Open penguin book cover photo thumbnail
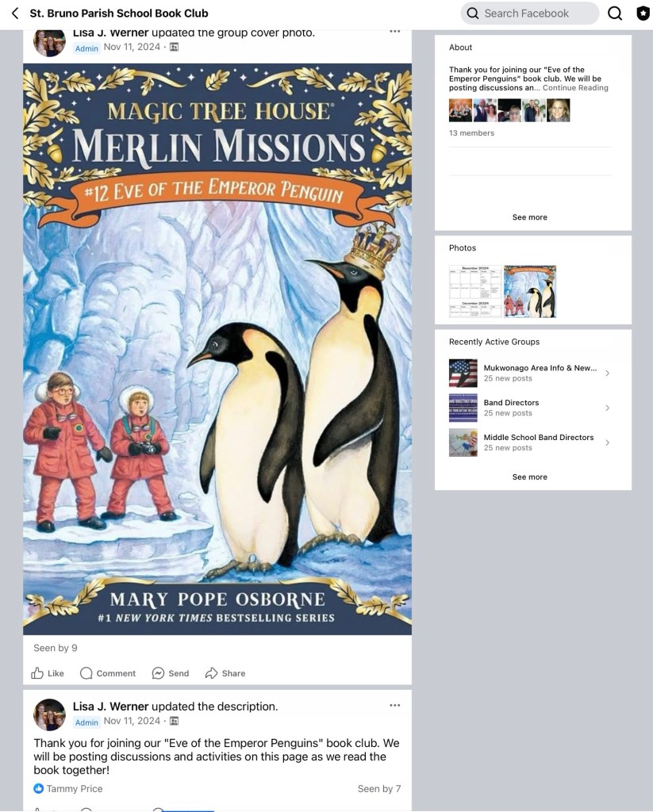This screenshot has height=812, width=653. click(x=530, y=292)
